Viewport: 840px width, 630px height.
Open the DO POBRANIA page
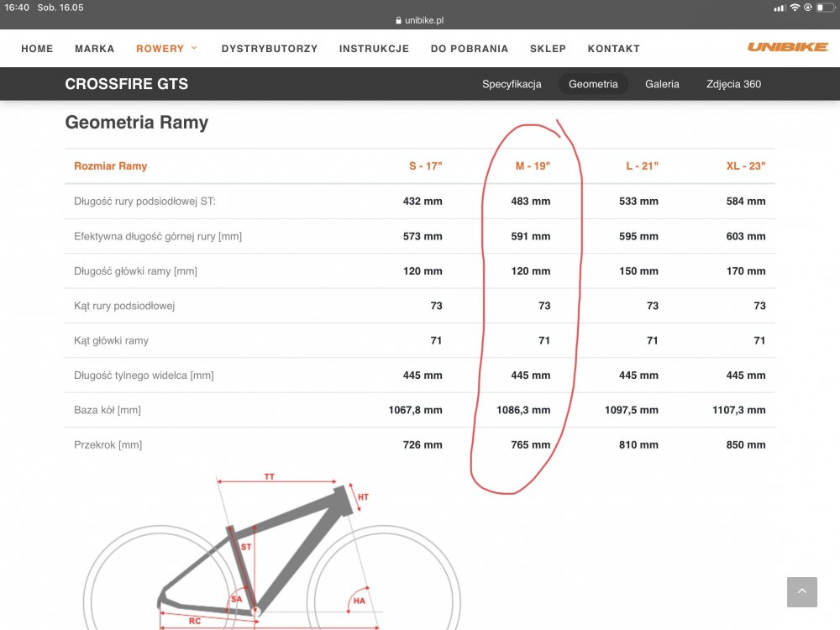[470, 49]
